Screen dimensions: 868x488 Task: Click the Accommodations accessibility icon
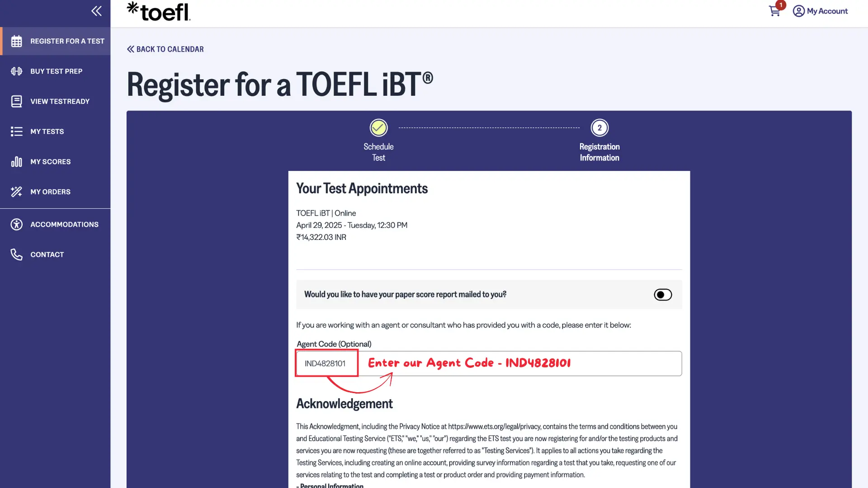click(x=17, y=225)
